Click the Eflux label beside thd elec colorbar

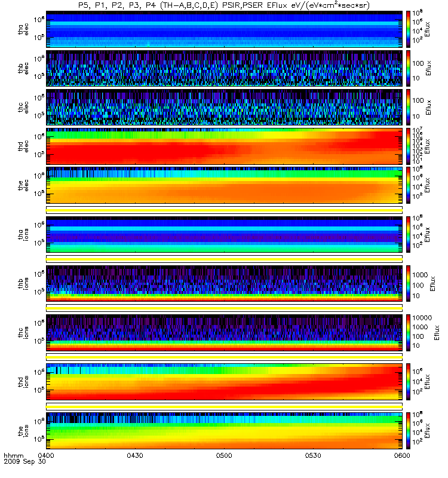click(x=427, y=146)
